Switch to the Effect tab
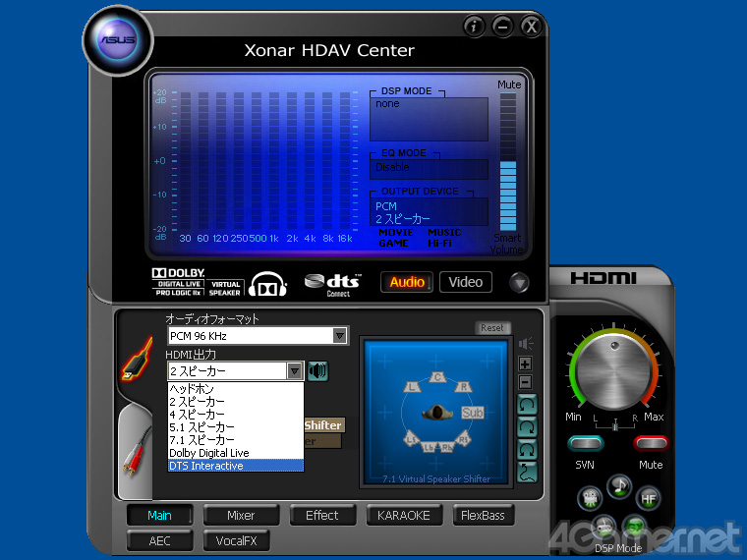This screenshot has height=560, width=747. click(x=322, y=515)
